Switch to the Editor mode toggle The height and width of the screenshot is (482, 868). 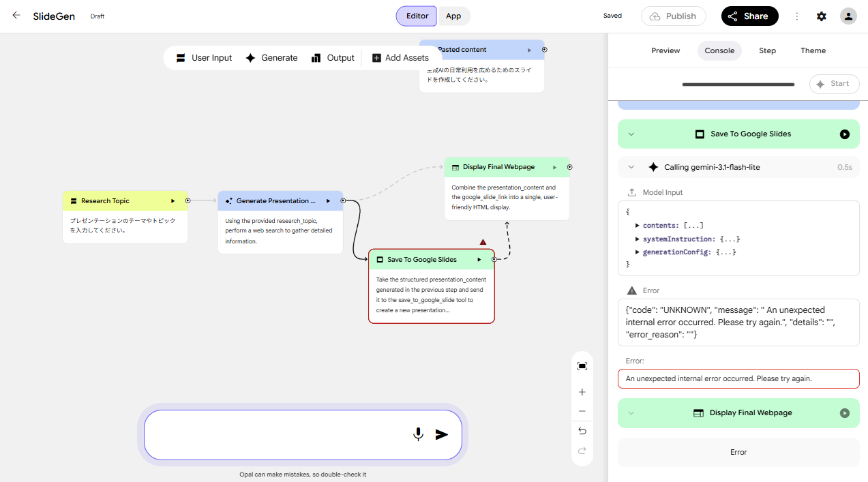[x=417, y=16]
